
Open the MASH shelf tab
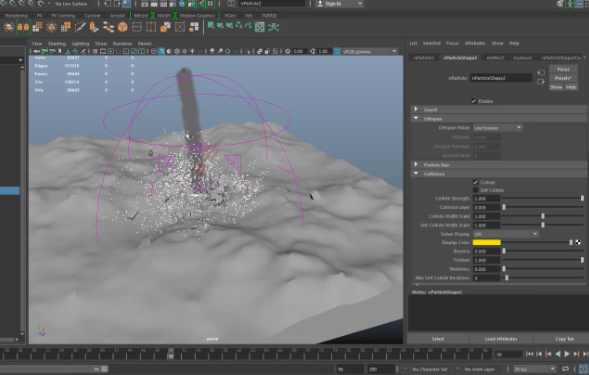164,16
